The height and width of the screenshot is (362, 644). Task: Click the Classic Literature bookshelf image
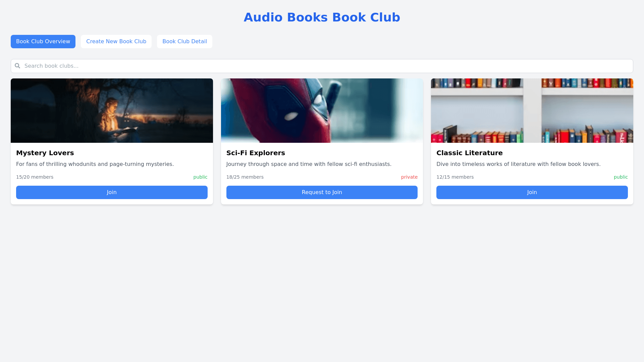pos(532,111)
